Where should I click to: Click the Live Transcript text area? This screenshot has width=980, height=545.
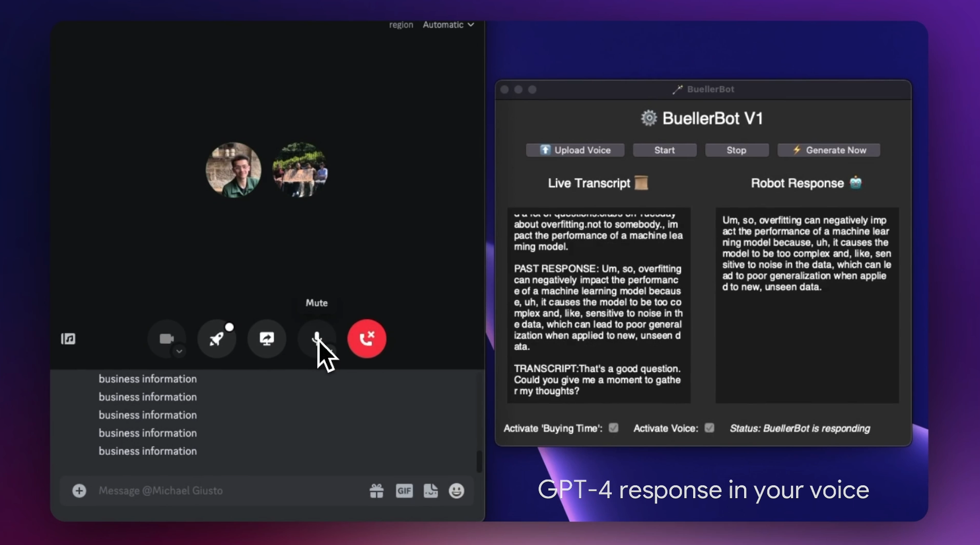[x=599, y=305]
